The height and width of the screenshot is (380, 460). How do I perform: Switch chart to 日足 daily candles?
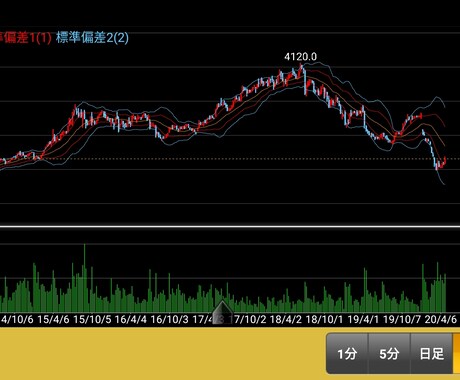pos(431,353)
